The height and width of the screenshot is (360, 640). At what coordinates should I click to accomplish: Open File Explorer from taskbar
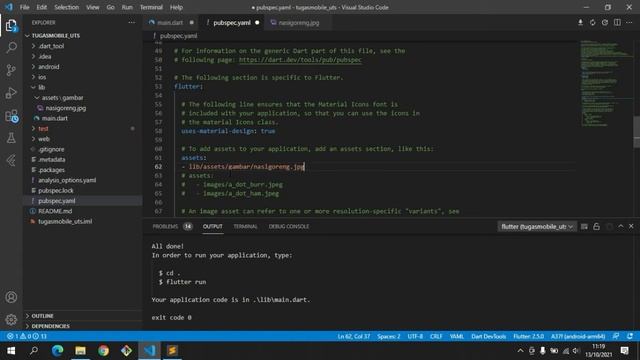[80, 350]
